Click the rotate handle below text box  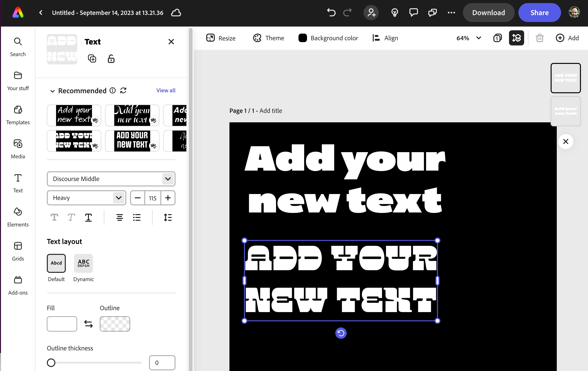341,333
